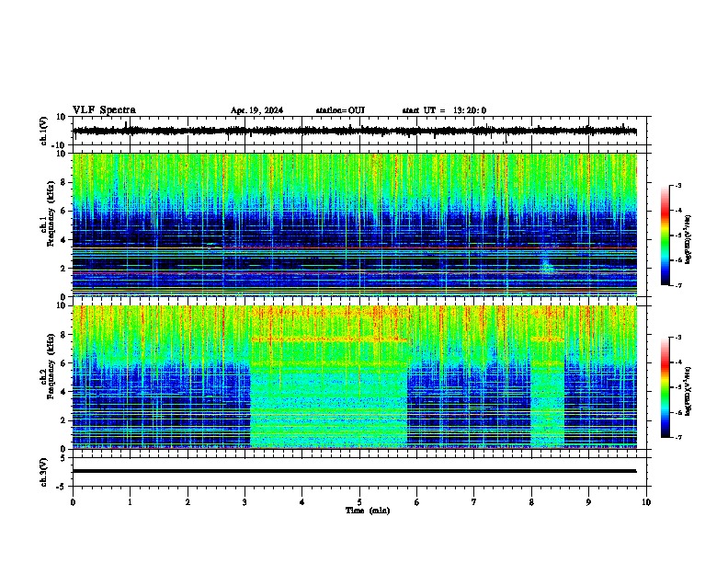Screen dimensions: 728x563
Task: Click time axis tick label "0"
Action: click(73, 502)
